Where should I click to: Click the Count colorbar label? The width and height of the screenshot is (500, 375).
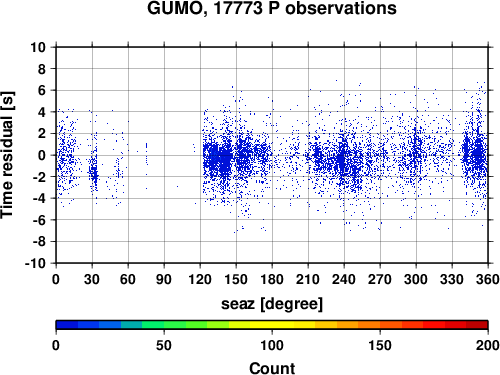(272, 368)
